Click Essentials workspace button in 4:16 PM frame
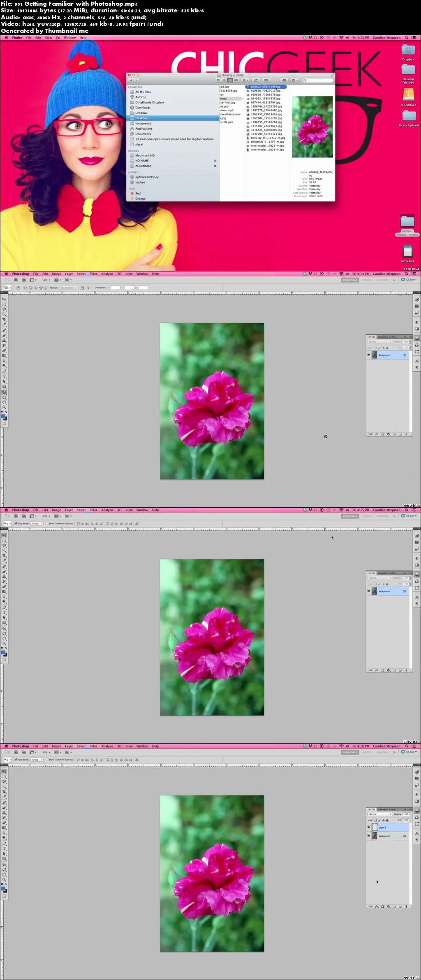The height and width of the screenshot is (980, 421). tap(350, 752)
